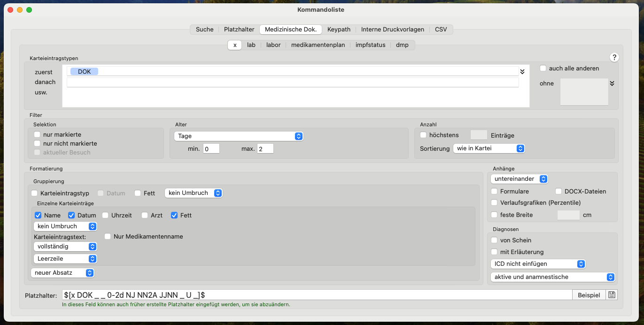This screenshot has height=325, width=644.
Task: Open the 'untereinander' attachments dropdown
Action: click(519, 178)
